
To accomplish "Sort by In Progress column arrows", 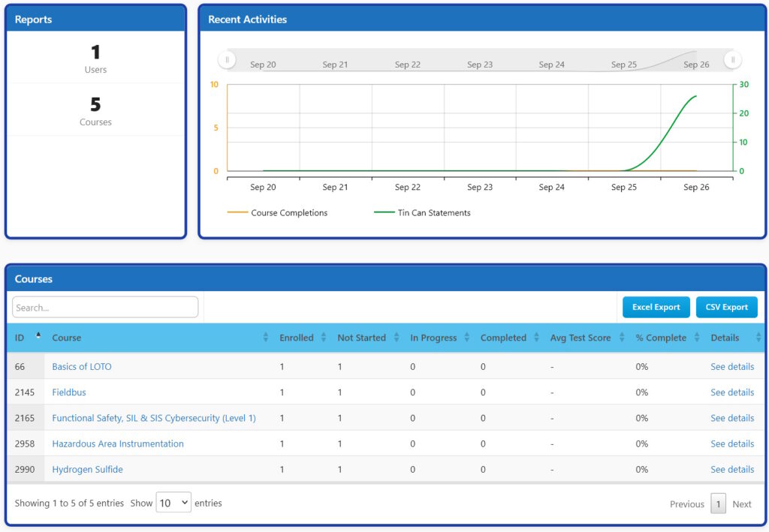I will point(466,338).
